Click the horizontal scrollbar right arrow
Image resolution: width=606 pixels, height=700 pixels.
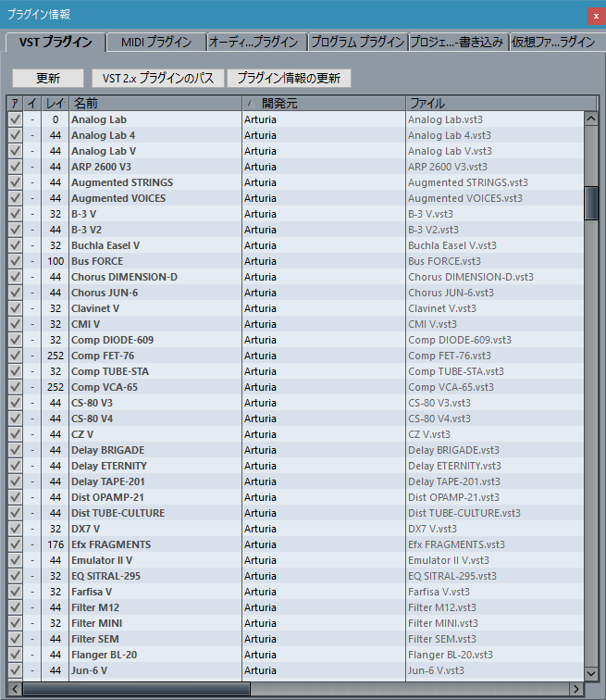point(576,688)
